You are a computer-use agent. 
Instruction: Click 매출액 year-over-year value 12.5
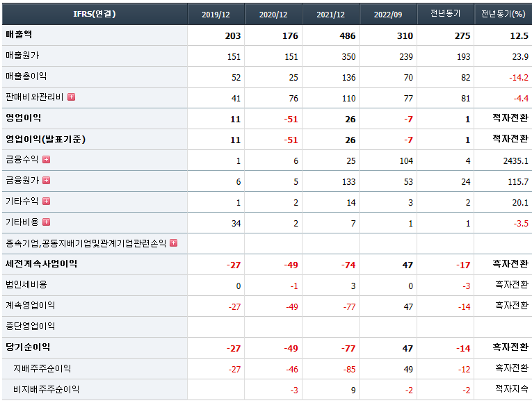(x=519, y=36)
